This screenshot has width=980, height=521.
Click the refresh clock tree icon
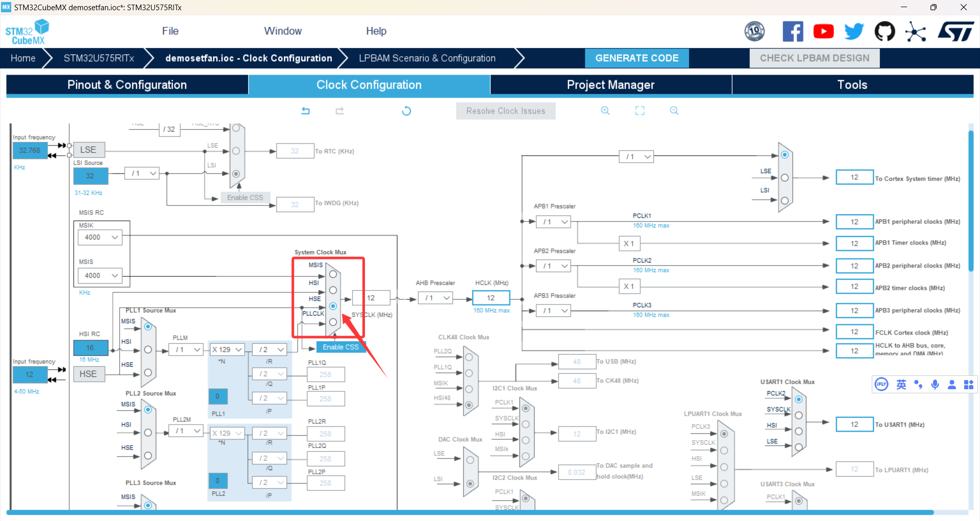[406, 111]
